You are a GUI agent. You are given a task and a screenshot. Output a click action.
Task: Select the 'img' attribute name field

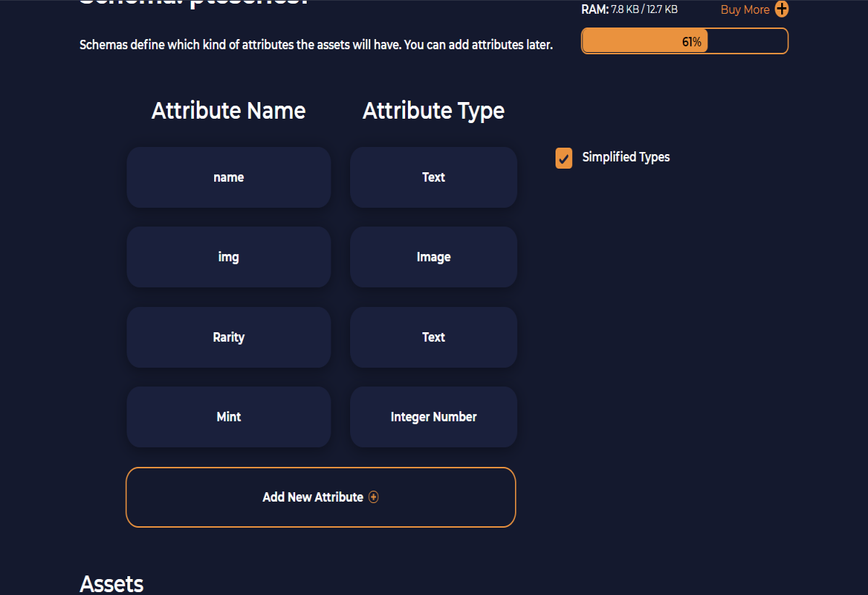tap(229, 257)
